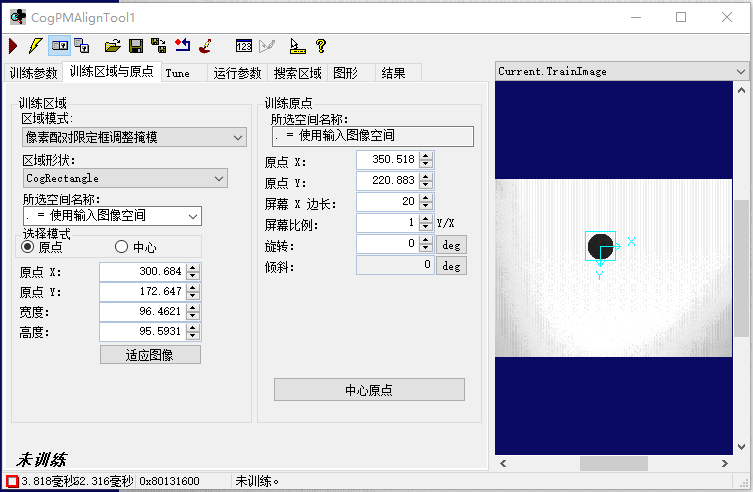
Task: Click the 未训练。 status bar message
Action: tap(257, 481)
